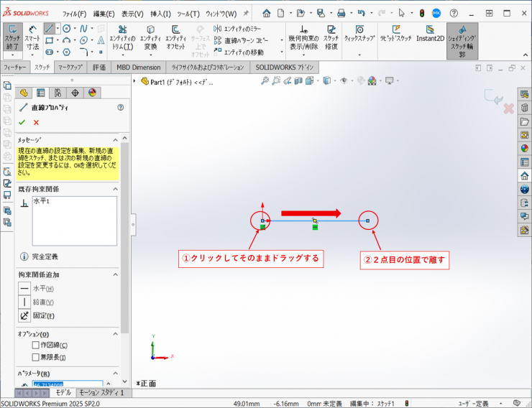Image resolution: width=532 pixels, height=408 pixels.
Task: Open the Trim Entities dropdown arrow
Action: (122, 55)
